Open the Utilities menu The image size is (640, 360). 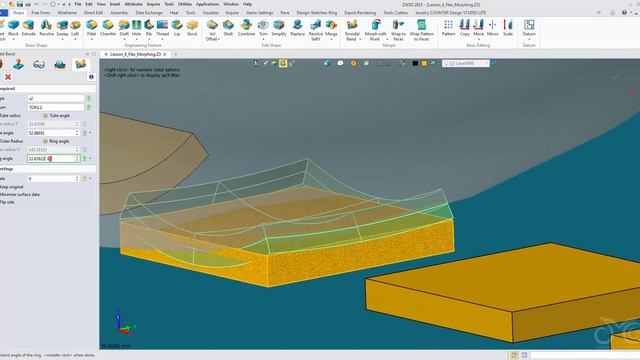click(185, 4)
